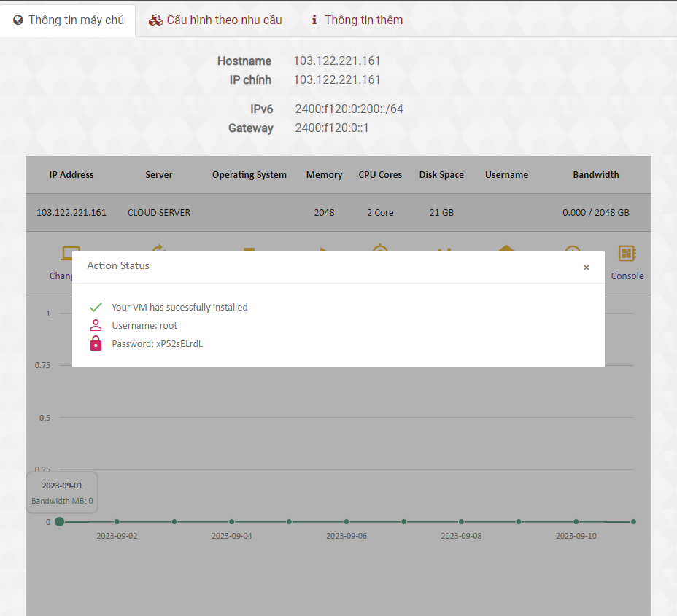
Task: Click the monitor icon above Change
Action: pyautogui.click(x=69, y=254)
